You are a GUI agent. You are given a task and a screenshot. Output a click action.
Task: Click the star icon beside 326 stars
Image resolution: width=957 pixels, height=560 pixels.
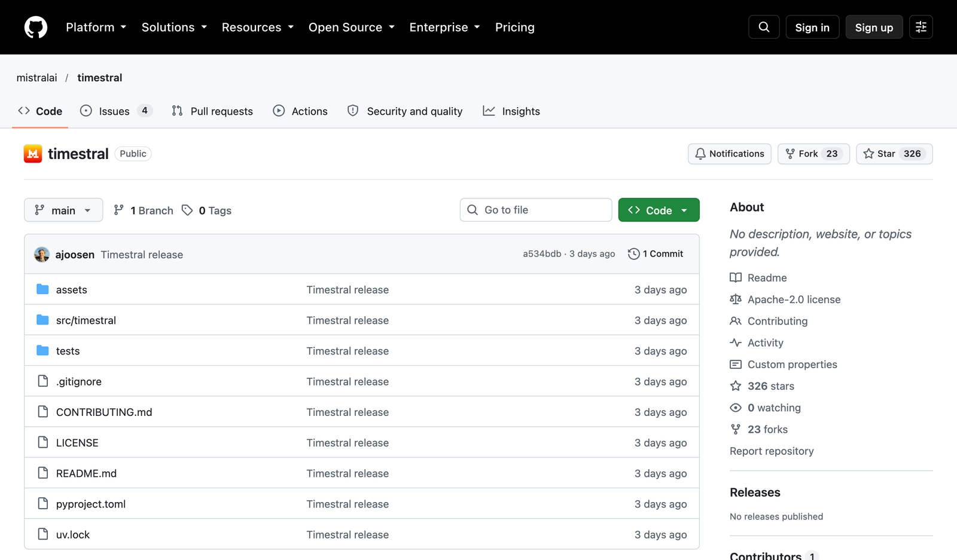click(x=736, y=386)
